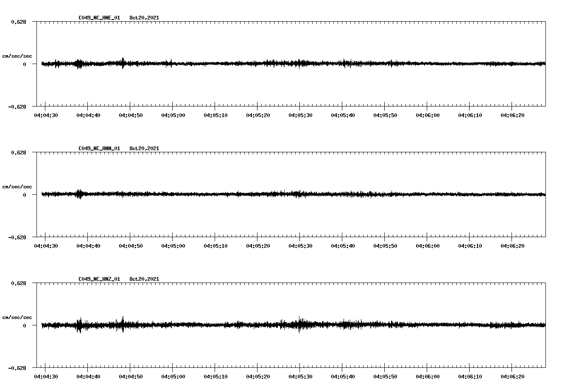Screen dimensions: 576x392
Task: Click the 04:05:50 time label under HNN plot
Action: (385, 246)
